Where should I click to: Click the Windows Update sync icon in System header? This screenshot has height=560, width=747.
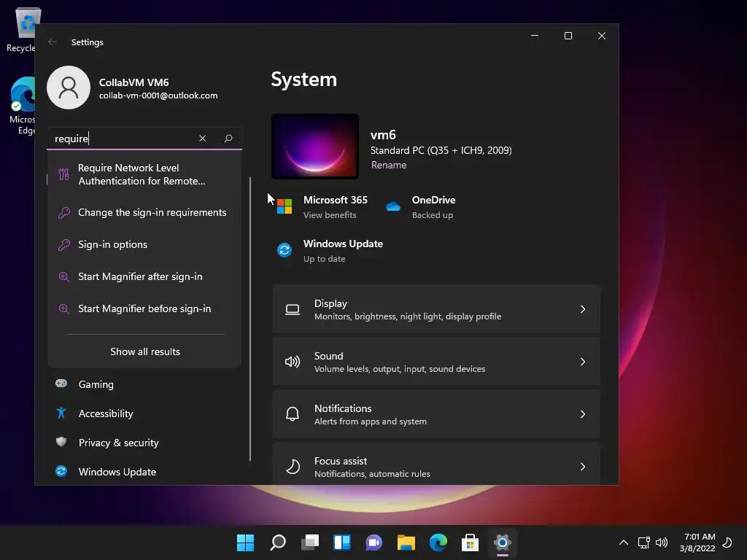pos(285,250)
